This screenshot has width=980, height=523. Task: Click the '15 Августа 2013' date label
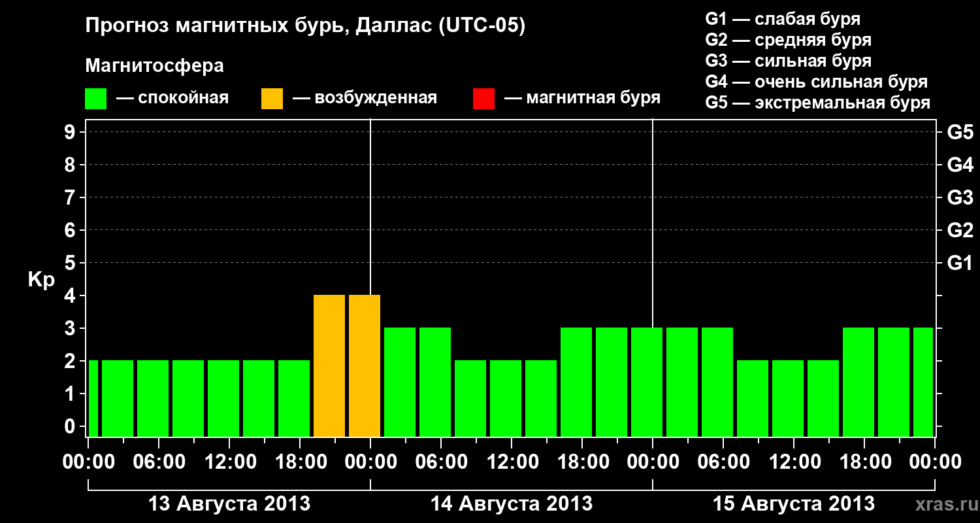click(794, 503)
